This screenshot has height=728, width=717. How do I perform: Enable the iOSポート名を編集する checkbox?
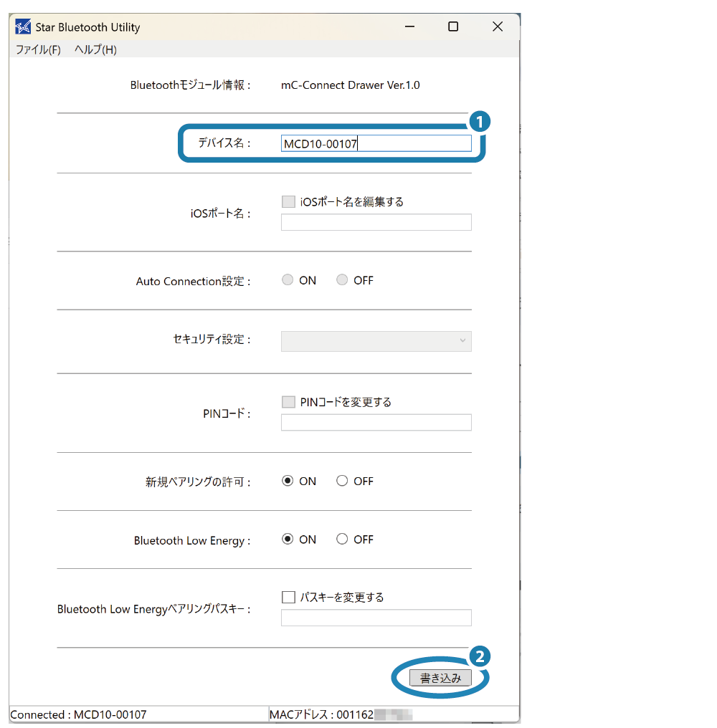pyautogui.click(x=288, y=202)
